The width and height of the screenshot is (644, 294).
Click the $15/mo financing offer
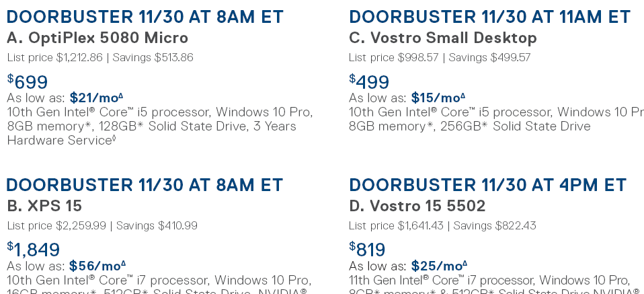(x=438, y=98)
